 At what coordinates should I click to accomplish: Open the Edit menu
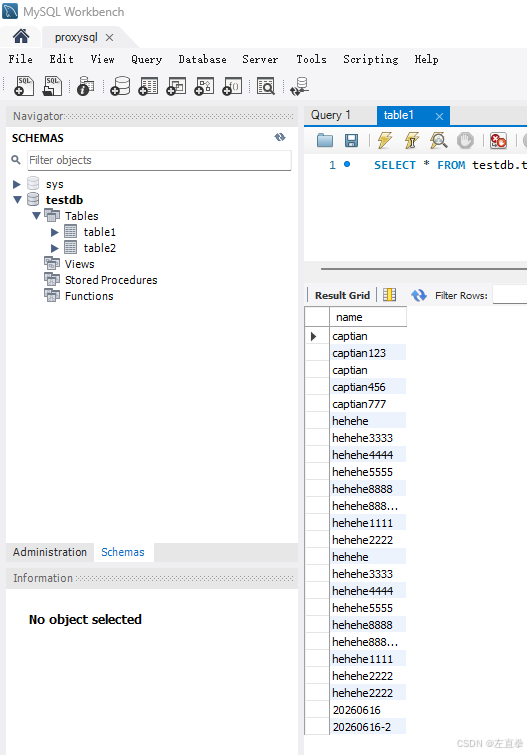click(x=61, y=59)
